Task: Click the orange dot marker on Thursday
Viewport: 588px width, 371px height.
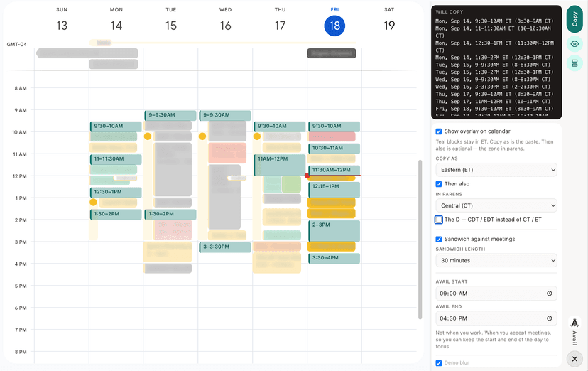Action: pos(257,136)
